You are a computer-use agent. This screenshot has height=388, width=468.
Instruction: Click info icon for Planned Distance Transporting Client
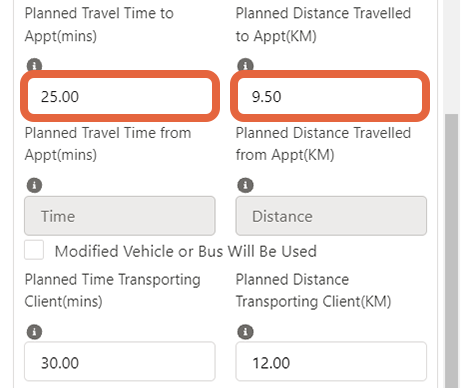click(x=245, y=332)
